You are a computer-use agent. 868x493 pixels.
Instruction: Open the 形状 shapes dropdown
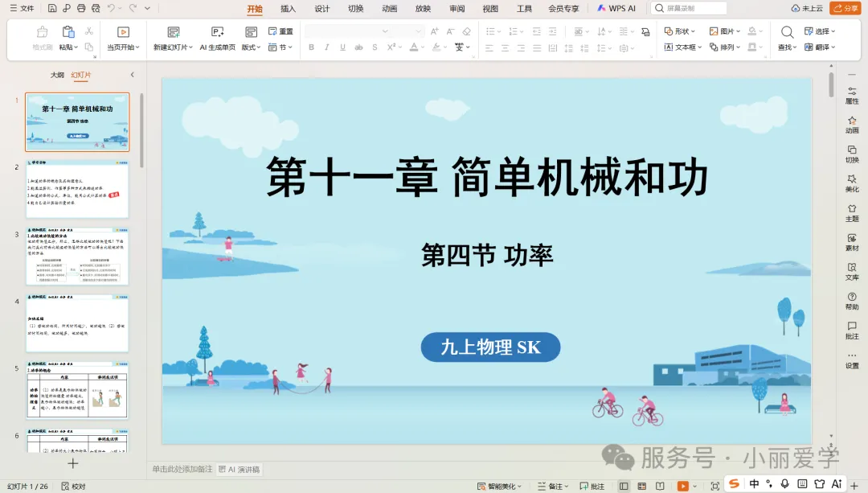[679, 31]
